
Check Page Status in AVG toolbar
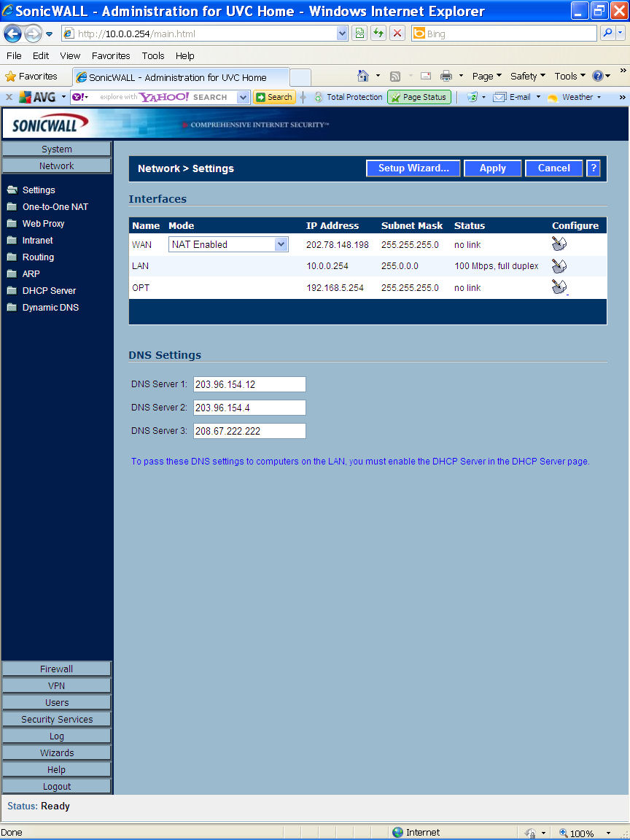[419, 97]
